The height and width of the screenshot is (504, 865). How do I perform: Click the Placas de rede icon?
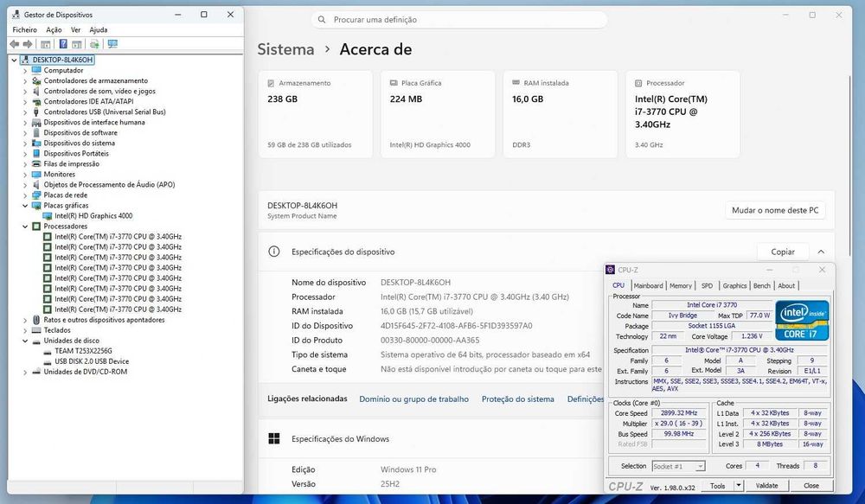click(36, 195)
